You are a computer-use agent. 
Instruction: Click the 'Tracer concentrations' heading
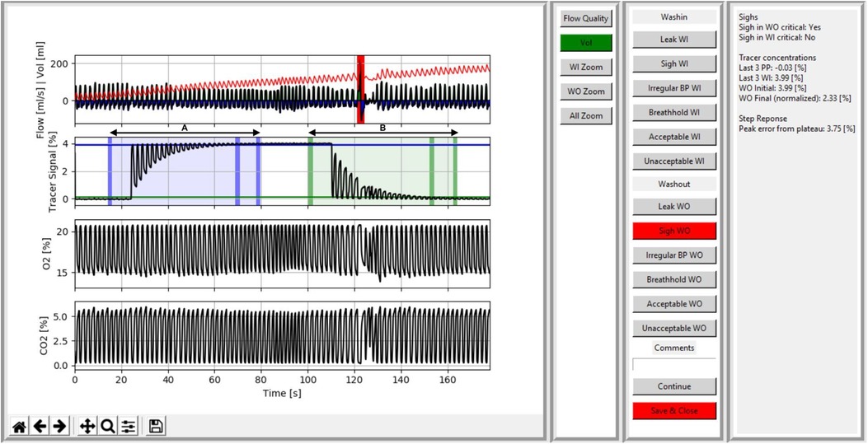777,58
